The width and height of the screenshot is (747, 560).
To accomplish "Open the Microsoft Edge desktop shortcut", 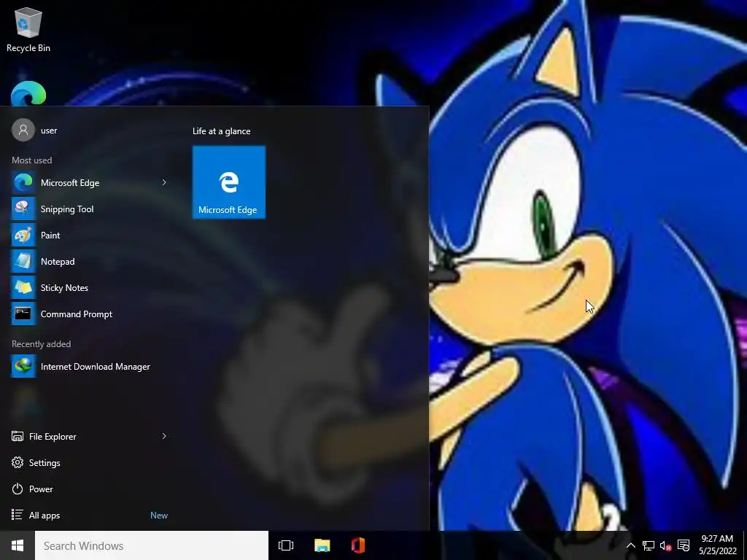I will [28, 93].
